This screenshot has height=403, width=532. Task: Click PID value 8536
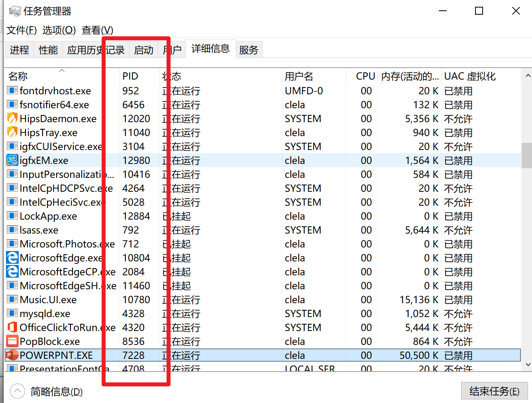133,341
